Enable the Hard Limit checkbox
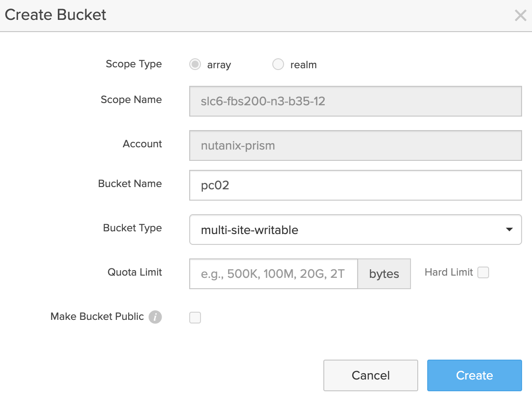Image resolution: width=532 pixels, height=403 pixels. (x=483, y=272)
